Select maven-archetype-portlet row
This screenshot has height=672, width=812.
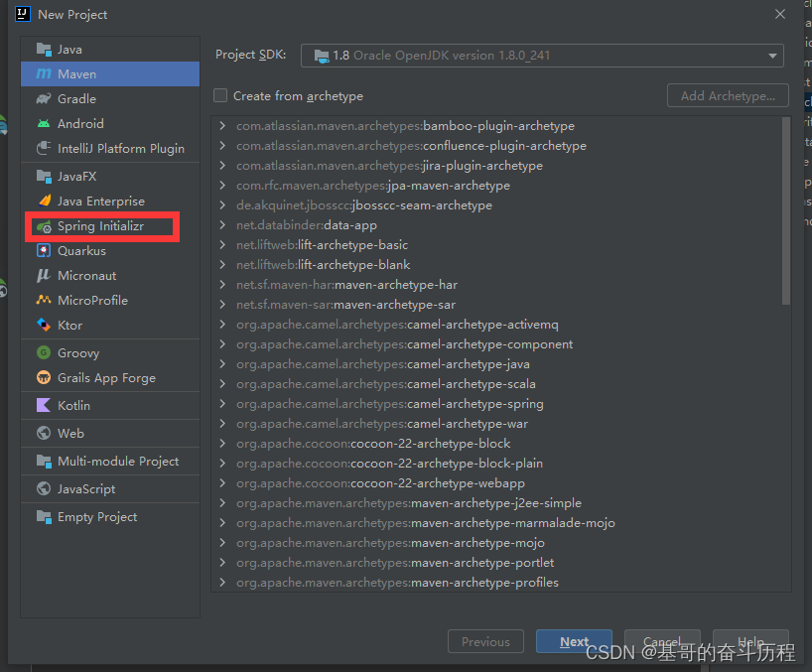pyautogui.click(x=497, y=562)
